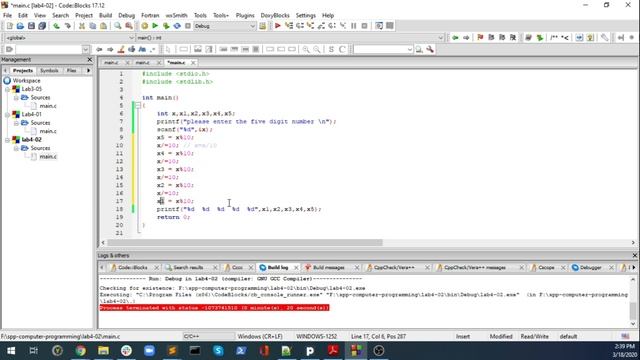Open the Build menu
640x360 pixels.
(x=105, y=16)
